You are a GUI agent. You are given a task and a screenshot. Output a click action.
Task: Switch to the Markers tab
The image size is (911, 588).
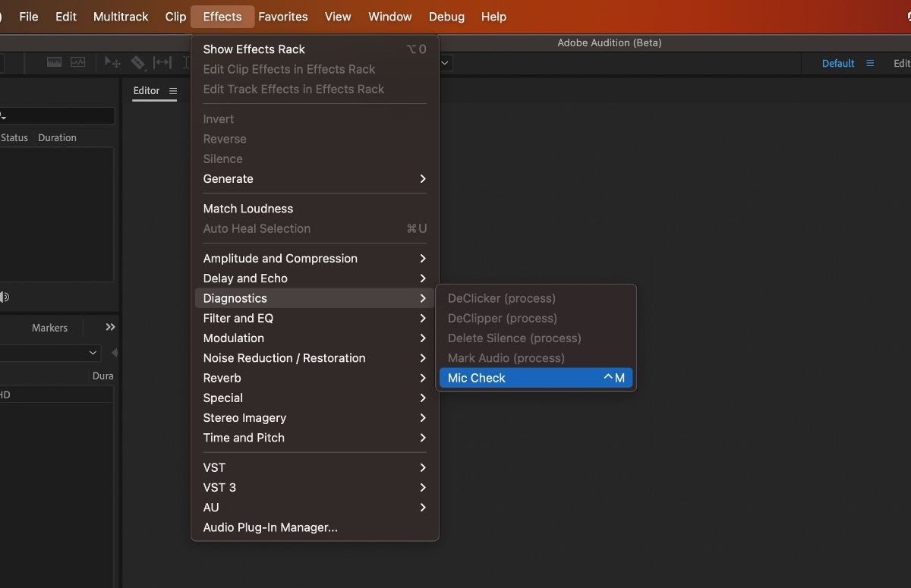[49, 327]
